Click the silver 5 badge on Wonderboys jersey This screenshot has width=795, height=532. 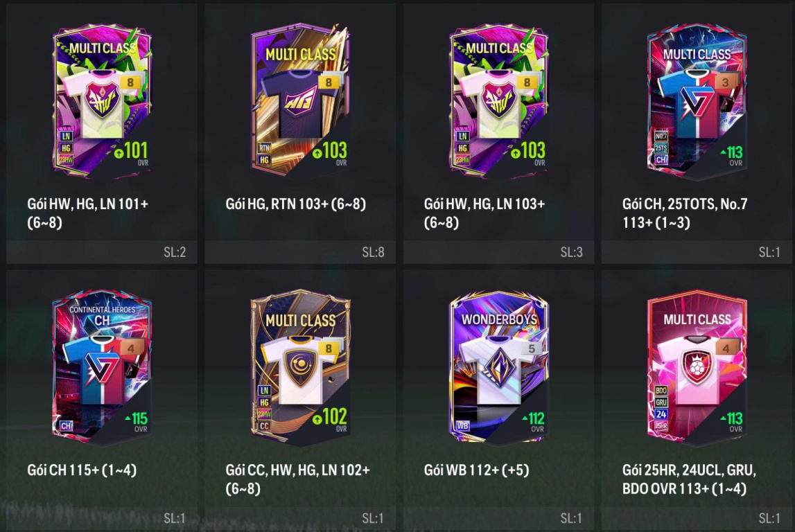point(532,348)
